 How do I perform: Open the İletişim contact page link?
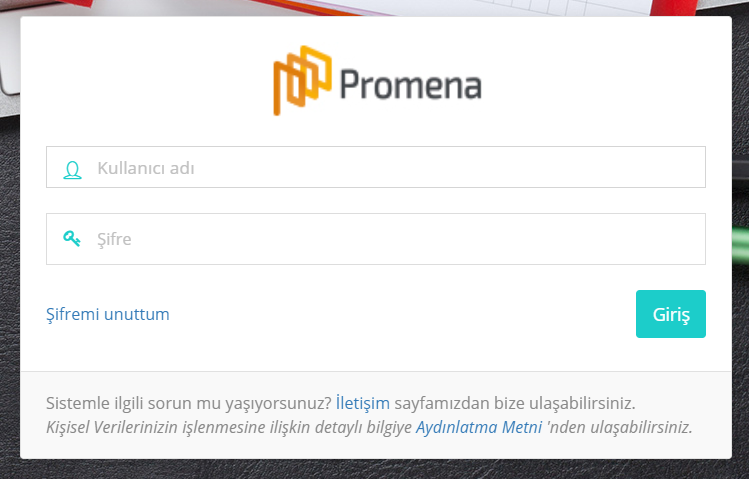[363, 403]
